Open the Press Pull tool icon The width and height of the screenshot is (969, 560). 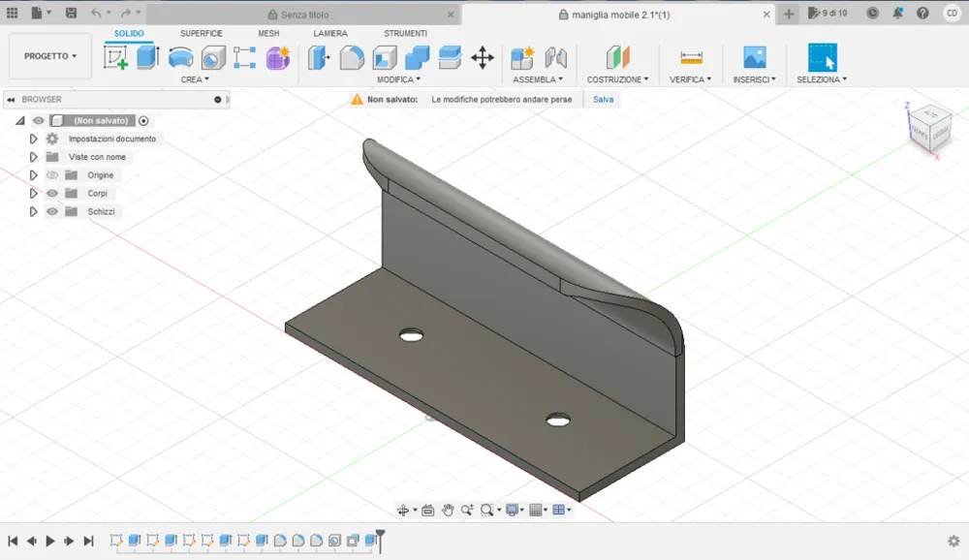[319, 58]
